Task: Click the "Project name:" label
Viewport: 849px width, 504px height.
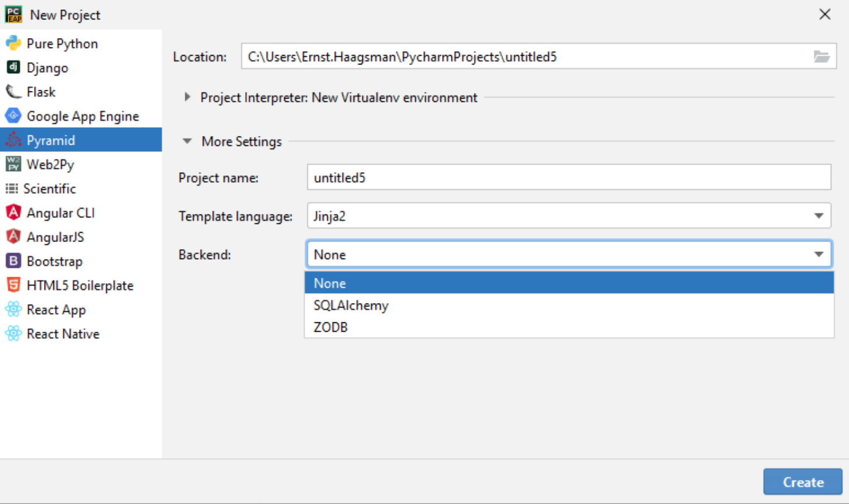Action: 218,178
